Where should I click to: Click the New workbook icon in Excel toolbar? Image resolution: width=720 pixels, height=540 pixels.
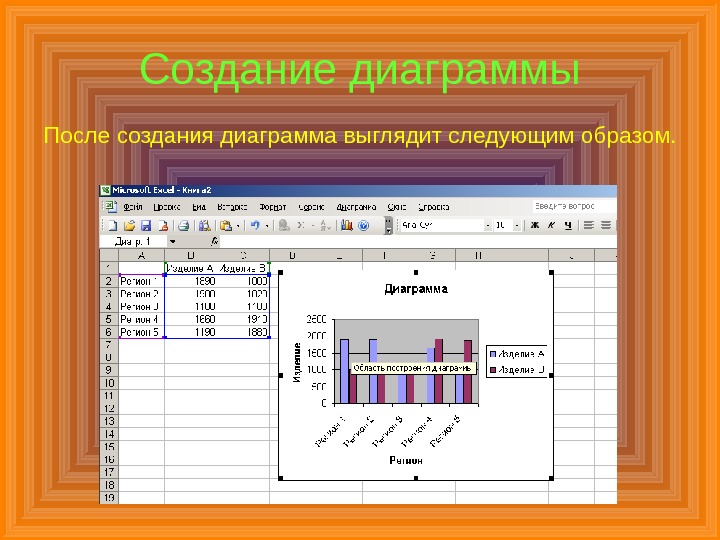tap(112, 225)
